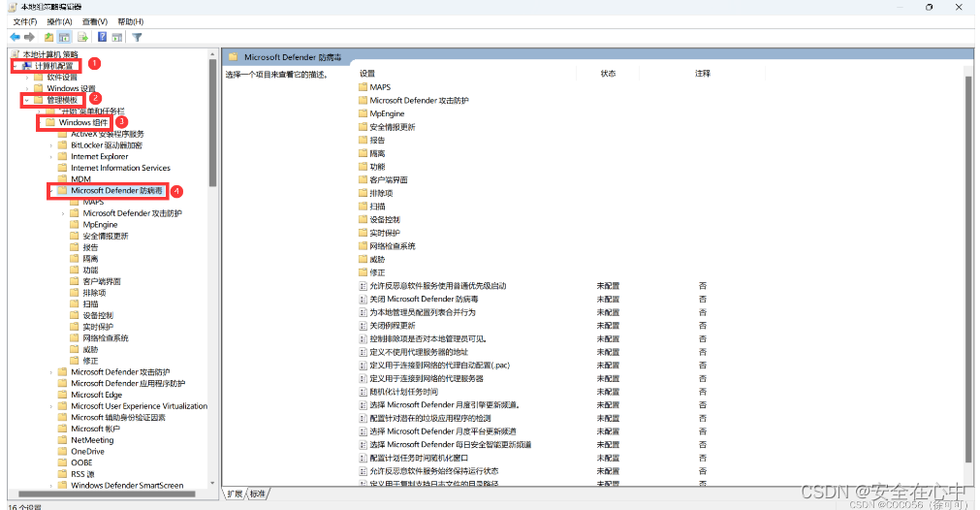Select policy 定义不使用代理服务器的地址
980x510 pixels.
coord(419,352)
